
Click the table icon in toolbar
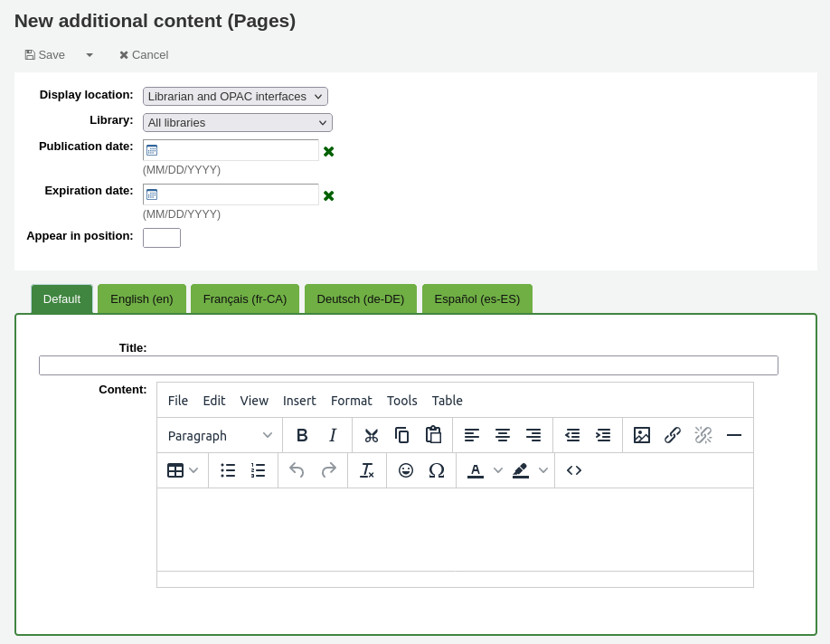pos(175,470)
